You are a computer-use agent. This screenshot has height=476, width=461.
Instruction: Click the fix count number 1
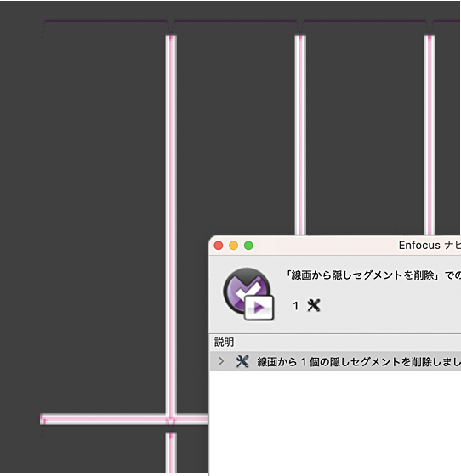(x=295, y=306)
